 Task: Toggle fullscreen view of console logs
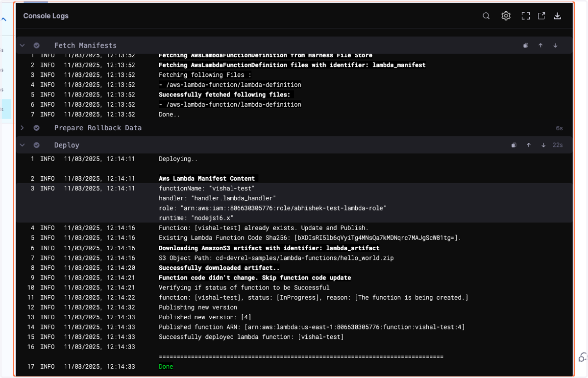526,16
